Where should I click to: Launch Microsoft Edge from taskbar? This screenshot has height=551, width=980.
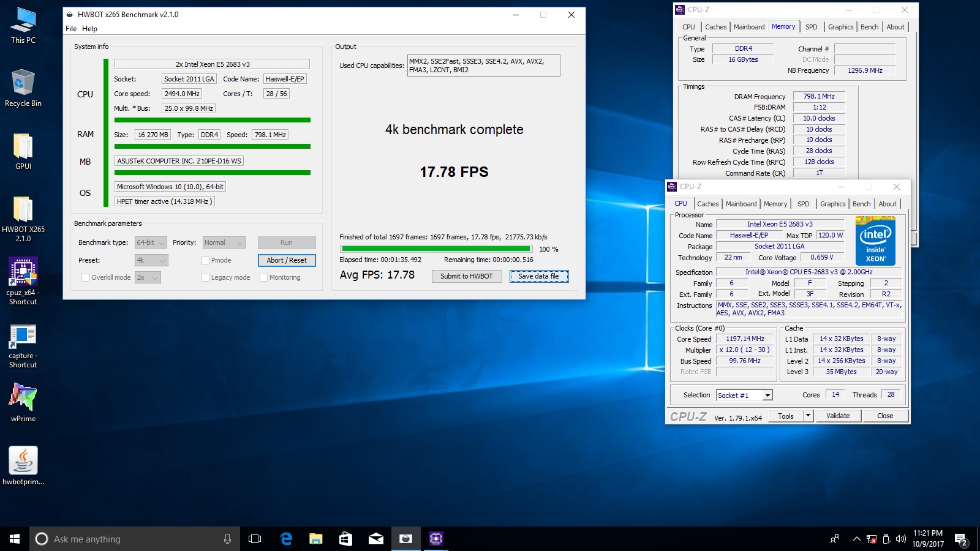coord(285,539)
